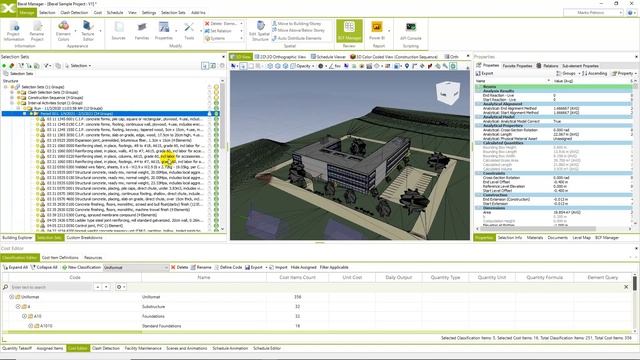Open the Tools ribbon icon

point(189,31)
